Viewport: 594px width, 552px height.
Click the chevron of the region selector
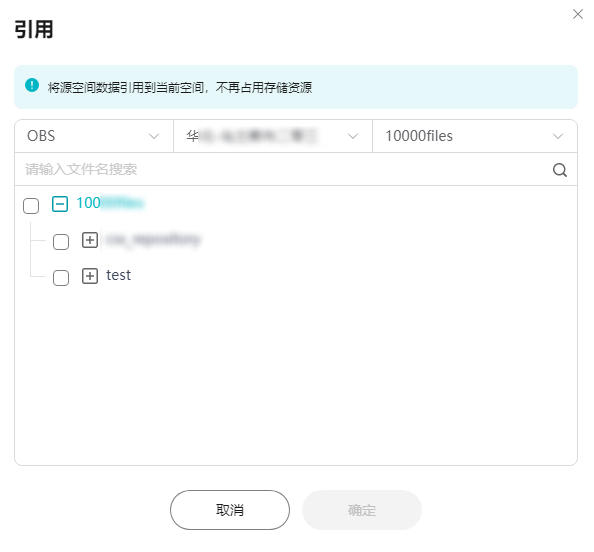click(x=353, y=136)
